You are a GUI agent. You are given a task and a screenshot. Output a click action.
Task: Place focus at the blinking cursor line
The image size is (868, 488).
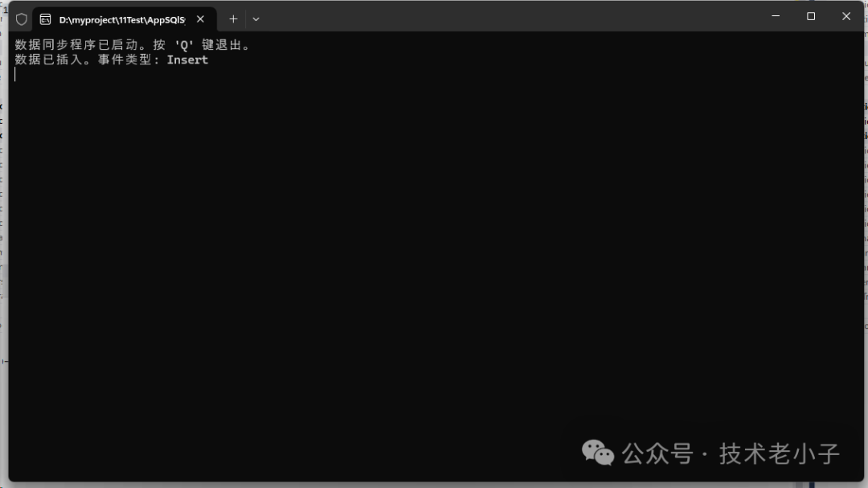[15, 75]
